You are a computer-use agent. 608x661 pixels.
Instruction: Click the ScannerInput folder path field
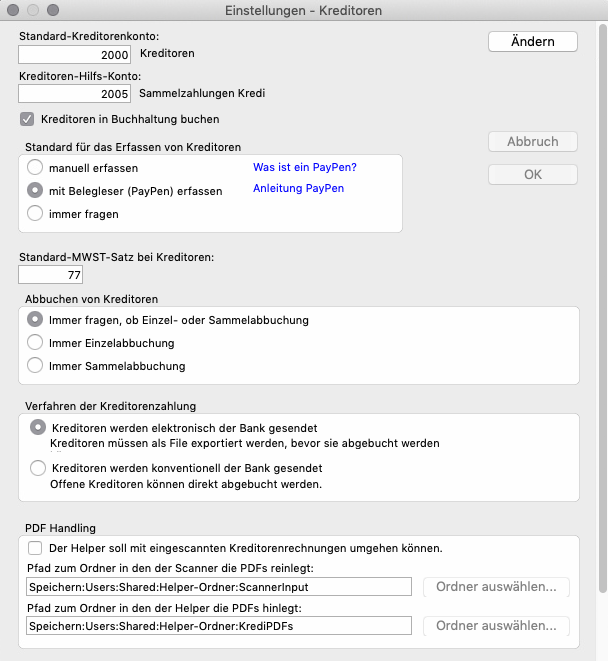219,587
